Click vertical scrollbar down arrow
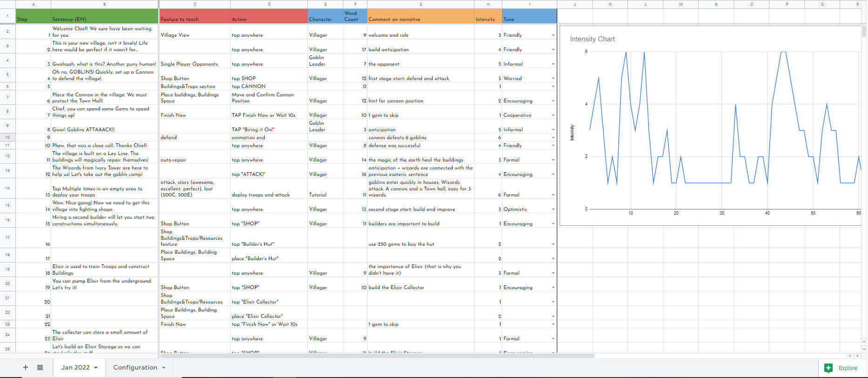Viewport: 868px width, 378px height. pos(864,349)
